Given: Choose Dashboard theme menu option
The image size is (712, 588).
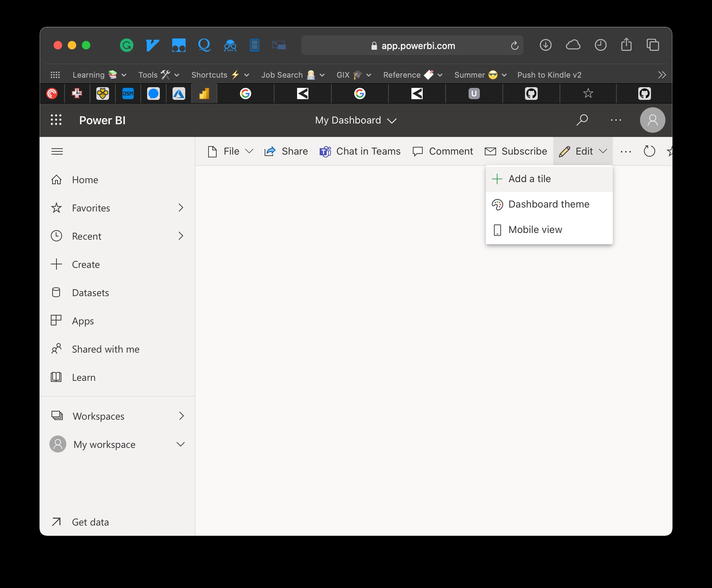Looking at the screenshot, I should 549,204.
